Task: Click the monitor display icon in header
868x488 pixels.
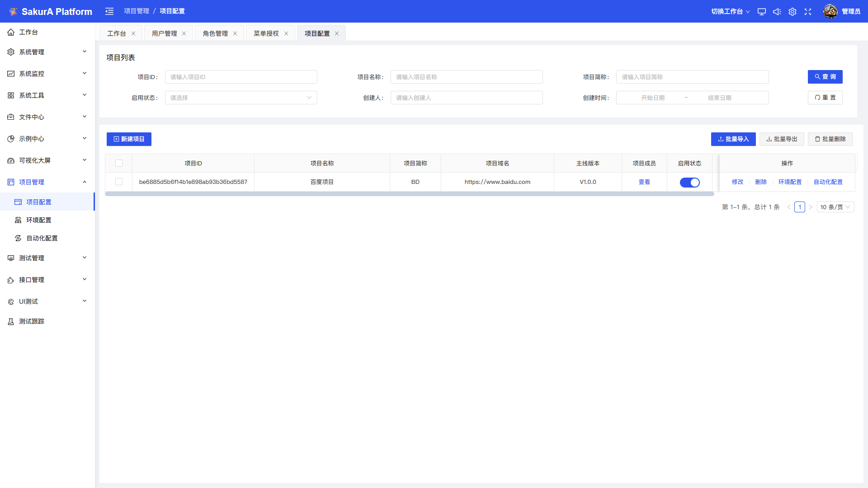Action: click(x=762, y=12)
